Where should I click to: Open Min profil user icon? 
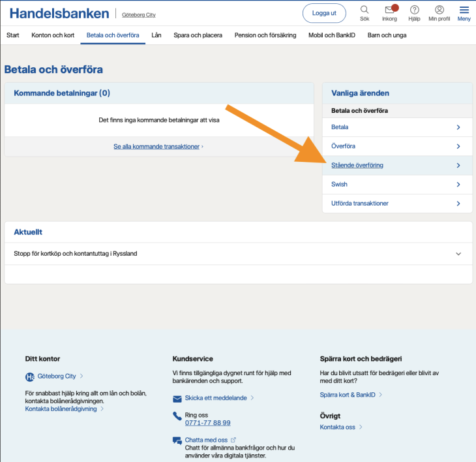point(439,10)
